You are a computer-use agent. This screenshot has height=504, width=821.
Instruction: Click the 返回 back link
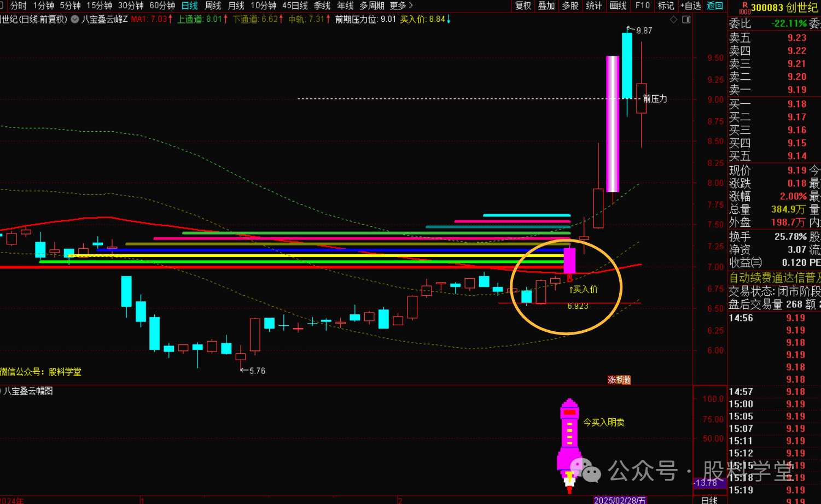tap(714, 5)
